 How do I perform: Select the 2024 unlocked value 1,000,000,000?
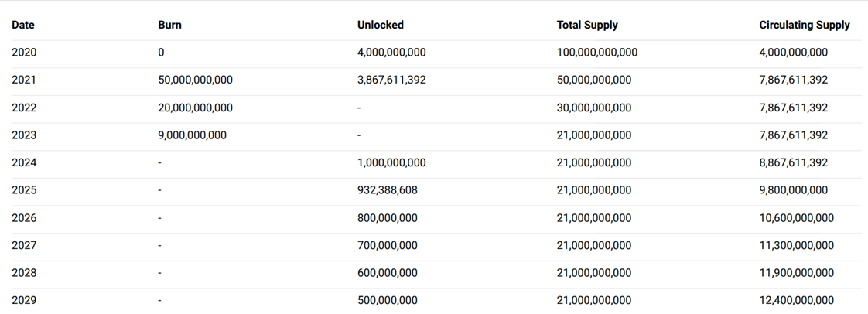[x=391, y=163]
